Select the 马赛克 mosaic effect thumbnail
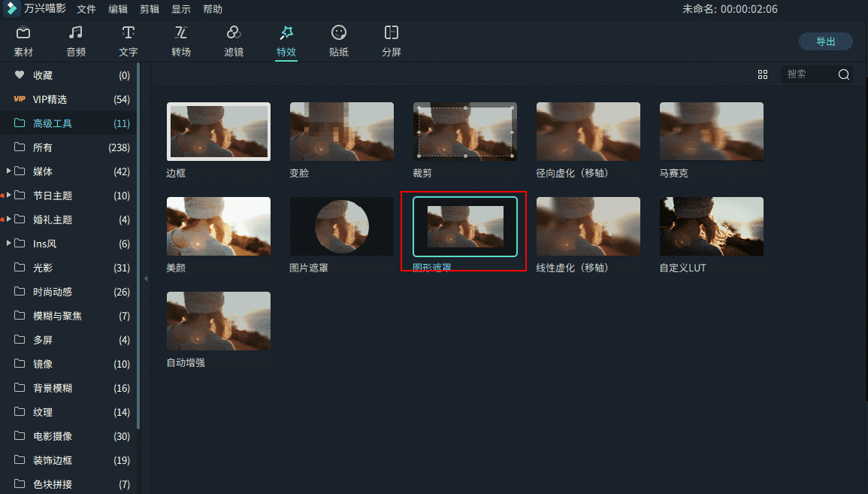The width and height of the screenshot is (868, 494). tap(711, 132)
